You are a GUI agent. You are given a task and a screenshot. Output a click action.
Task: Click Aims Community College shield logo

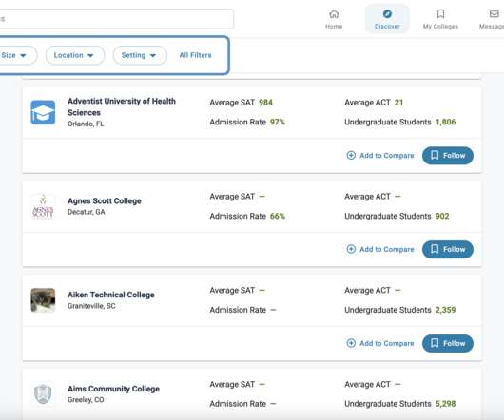click(x=43, y=394)
